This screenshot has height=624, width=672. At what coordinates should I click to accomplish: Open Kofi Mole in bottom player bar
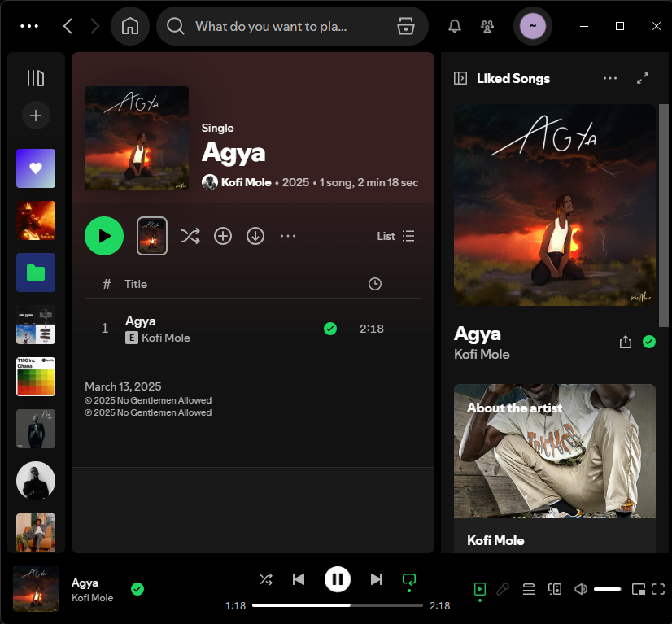tap(92, 598)
